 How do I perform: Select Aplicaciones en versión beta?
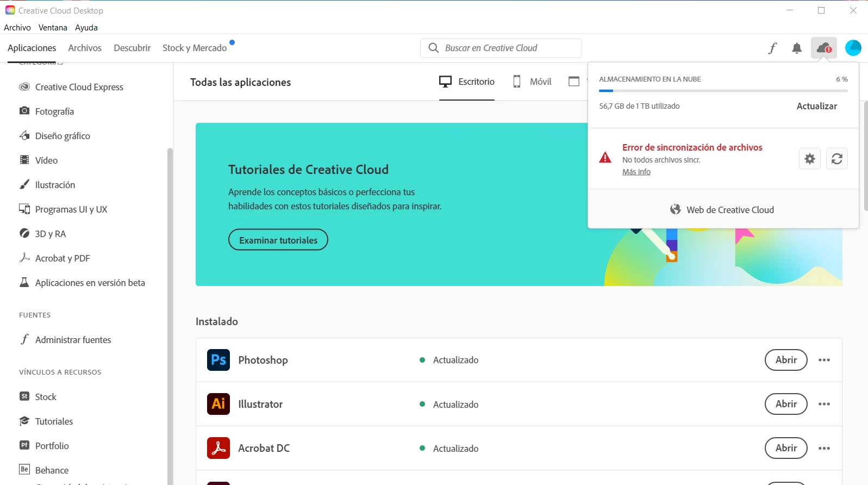tap(82, 283)
